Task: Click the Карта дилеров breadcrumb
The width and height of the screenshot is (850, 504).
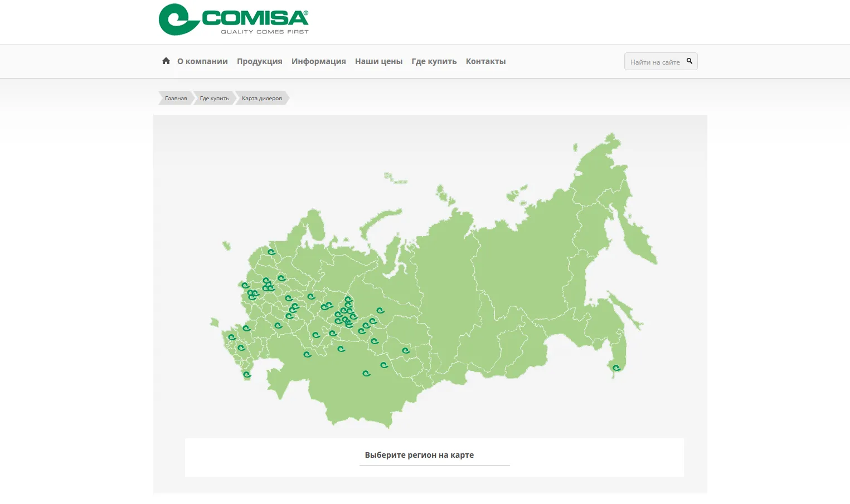Action: click(262, 98)
